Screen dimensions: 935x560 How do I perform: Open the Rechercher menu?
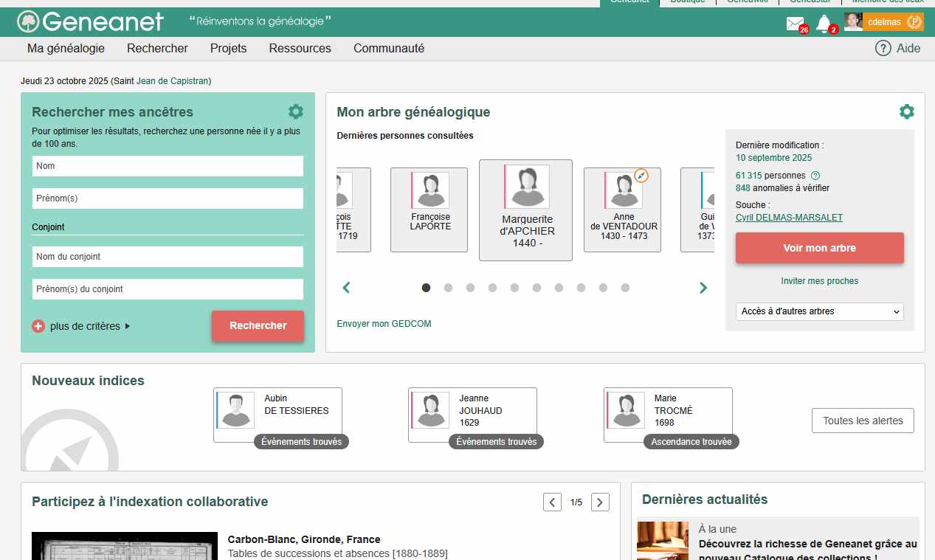coord(157,48)
